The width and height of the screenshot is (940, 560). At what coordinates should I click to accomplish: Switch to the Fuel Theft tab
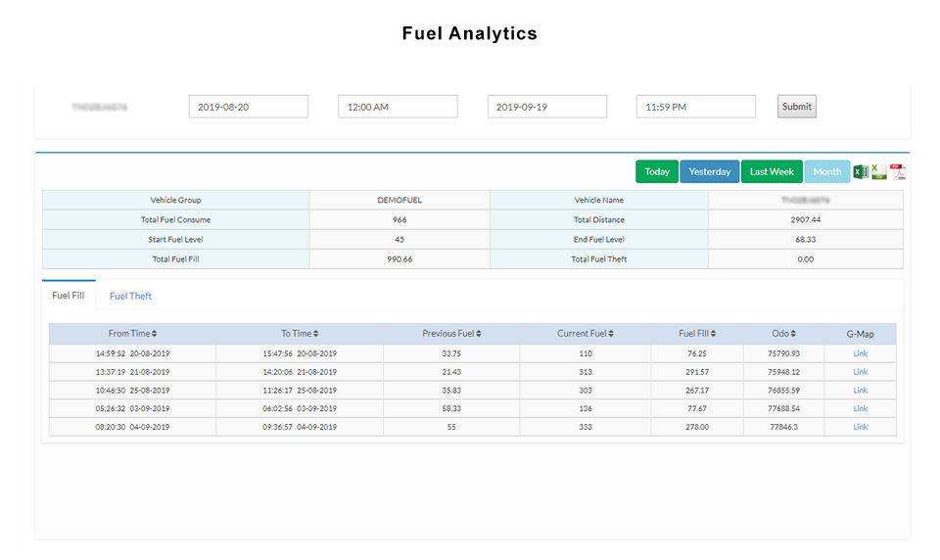(x=130, y=296)
